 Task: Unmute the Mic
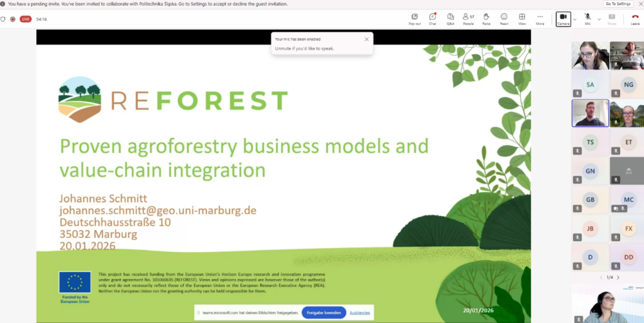point(587,18)
